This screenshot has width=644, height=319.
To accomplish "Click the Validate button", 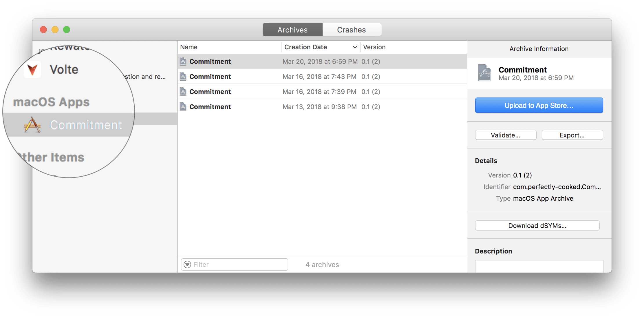I will pos(506,135).
